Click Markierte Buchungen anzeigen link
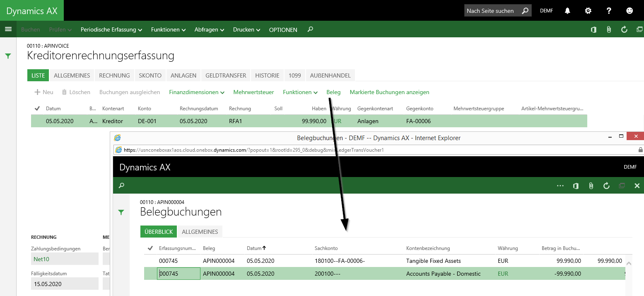The height and width of the screenshot is (296, 644). coord(389,92)
